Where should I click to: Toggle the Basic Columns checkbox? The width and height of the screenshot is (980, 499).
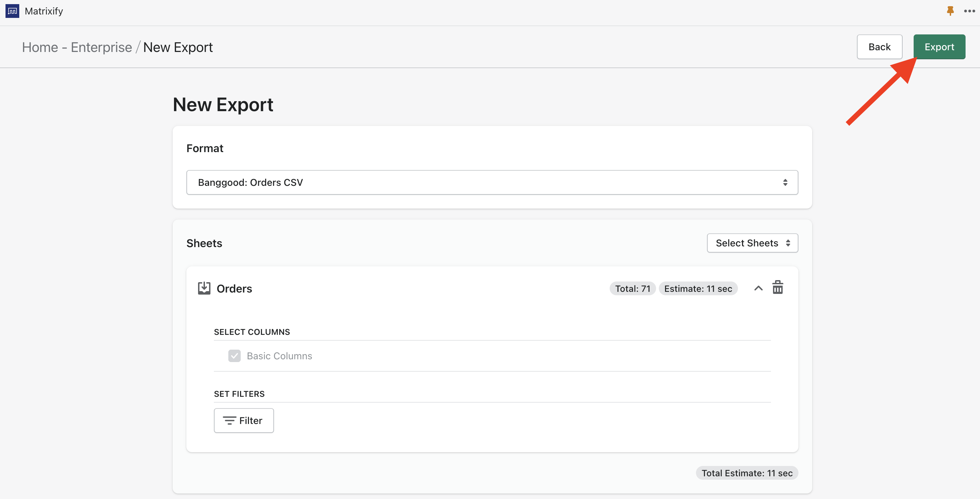tap(235, 355)
